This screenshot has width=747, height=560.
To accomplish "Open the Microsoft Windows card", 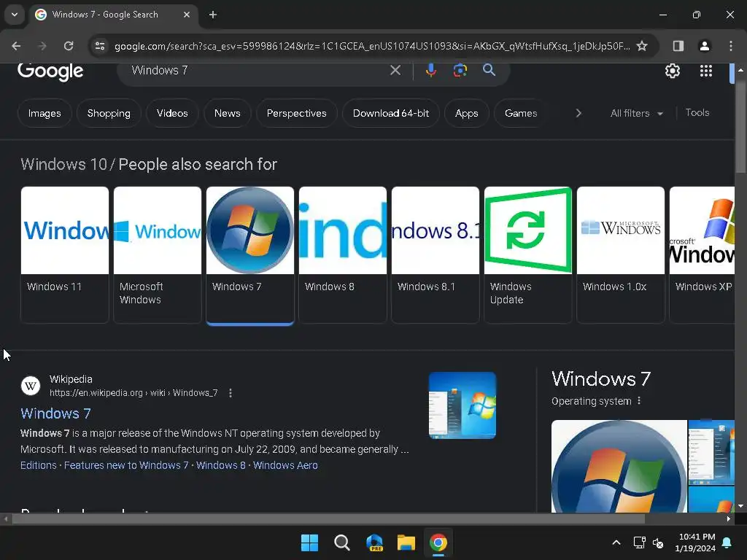I will [x=158, y=254].
